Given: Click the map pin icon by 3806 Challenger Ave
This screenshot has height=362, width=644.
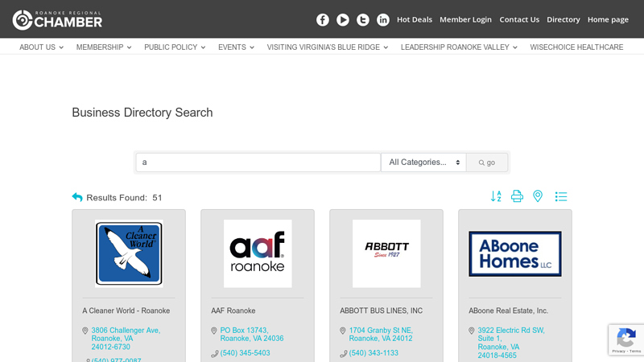Looking at the screenshot, I should [85, 331].
